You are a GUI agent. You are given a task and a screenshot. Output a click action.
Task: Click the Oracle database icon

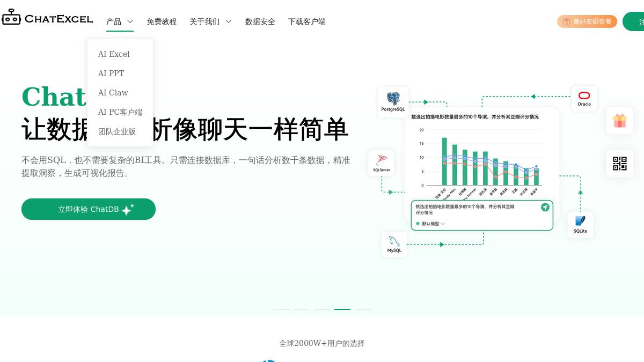(584, 95)
